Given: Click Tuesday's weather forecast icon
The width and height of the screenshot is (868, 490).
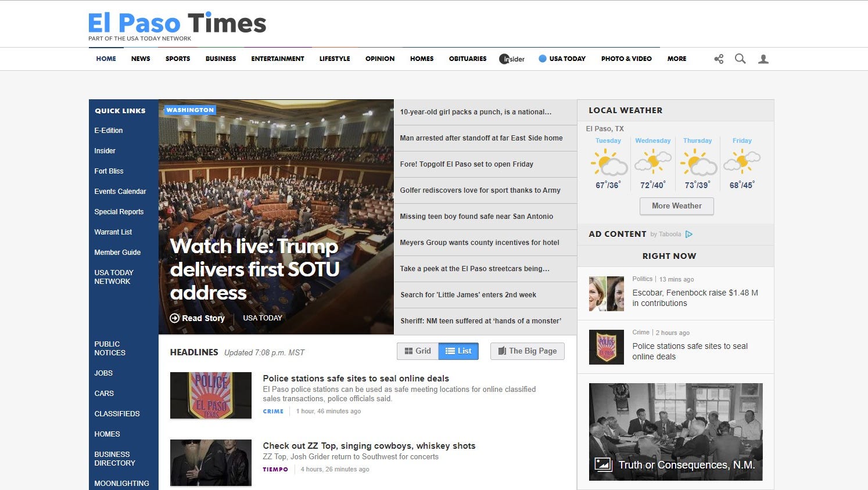Looking at the screenshot, I should [608, 162].
